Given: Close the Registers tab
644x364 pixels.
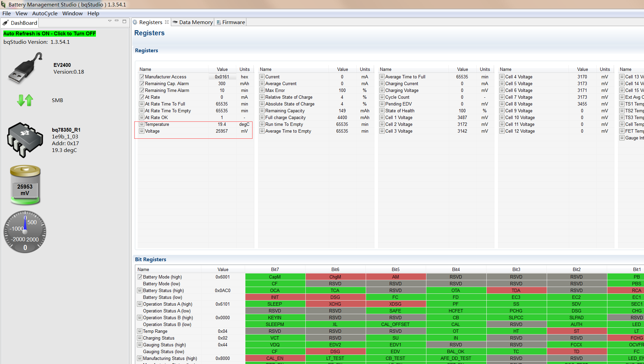Looking at the screenshot, I should [167, 22].
